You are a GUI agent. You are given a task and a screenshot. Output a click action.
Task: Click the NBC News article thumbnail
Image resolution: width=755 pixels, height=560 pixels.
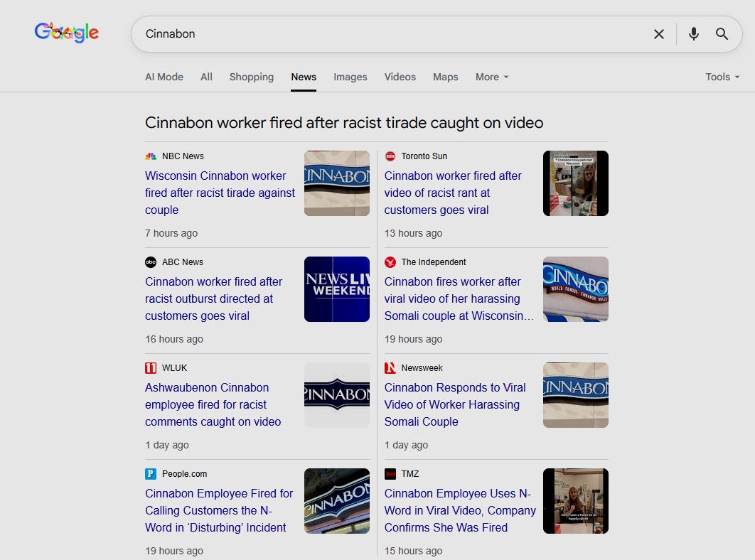tap(336, 183)
